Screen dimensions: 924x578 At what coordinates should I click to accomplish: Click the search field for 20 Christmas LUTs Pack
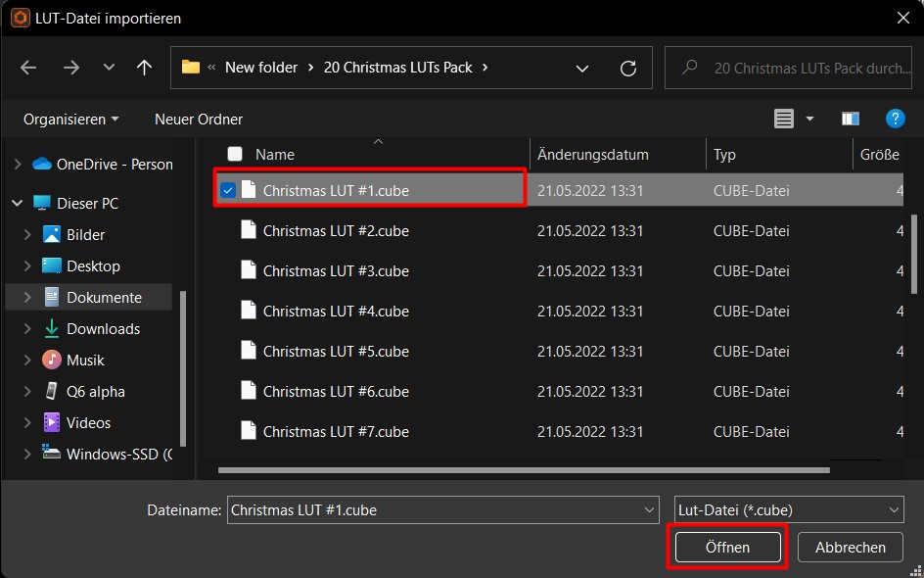pos(788,68)
